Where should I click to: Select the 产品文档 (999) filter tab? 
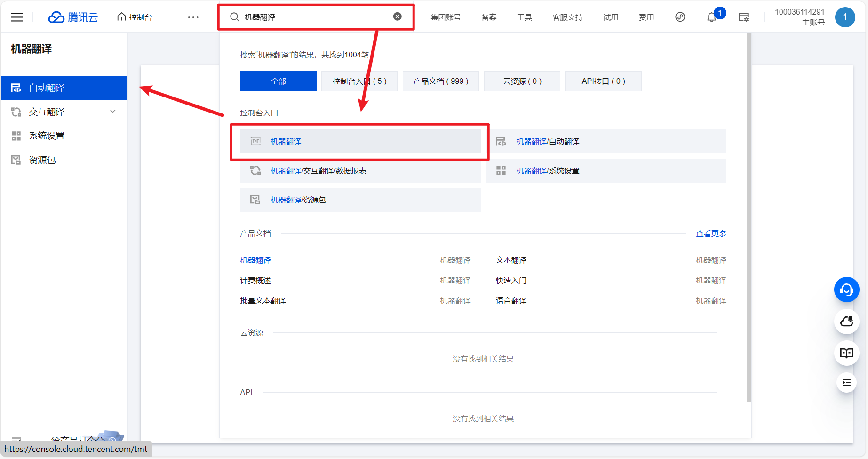[x=440, y=81]
